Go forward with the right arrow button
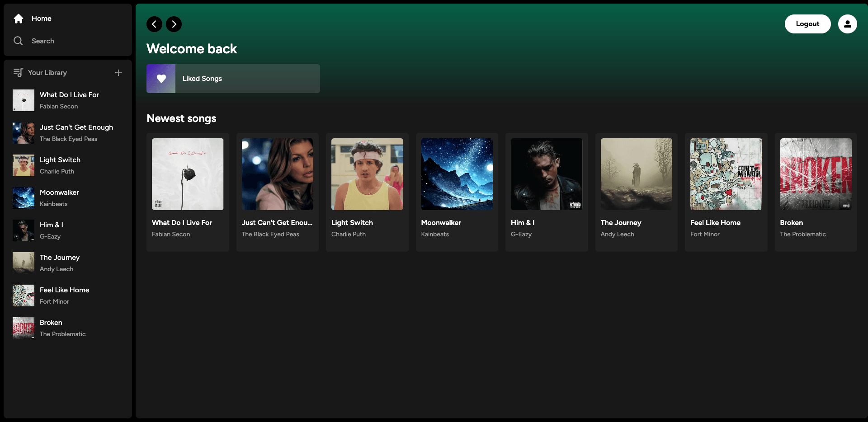868x422 pixels. pos(174,24)
